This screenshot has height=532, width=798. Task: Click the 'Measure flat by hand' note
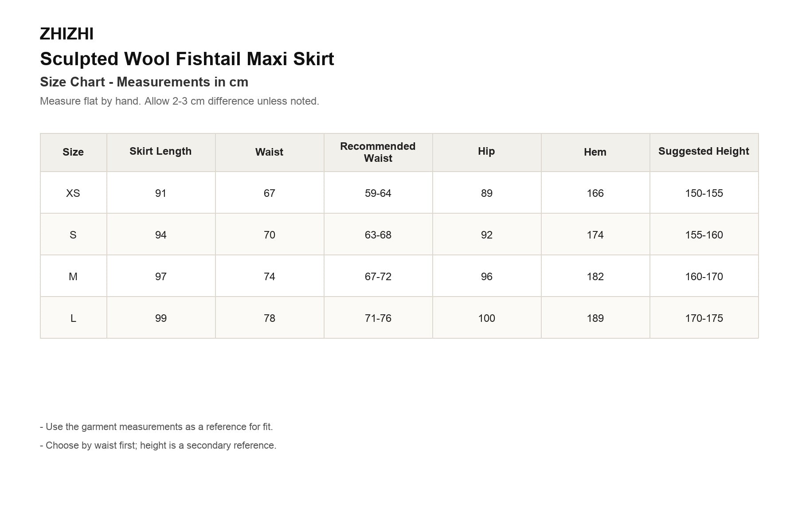[180, 101]
